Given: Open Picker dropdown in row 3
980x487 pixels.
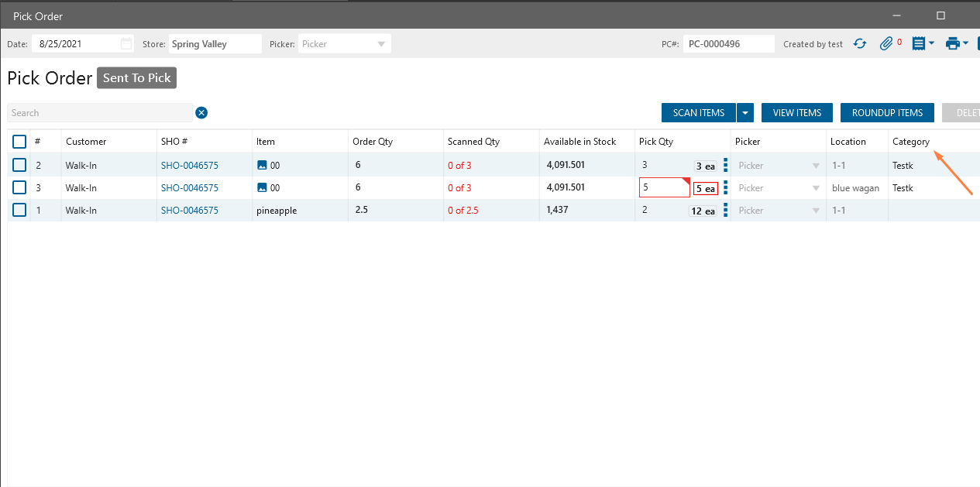Looking at the screenshot, I should coord(779,187).
